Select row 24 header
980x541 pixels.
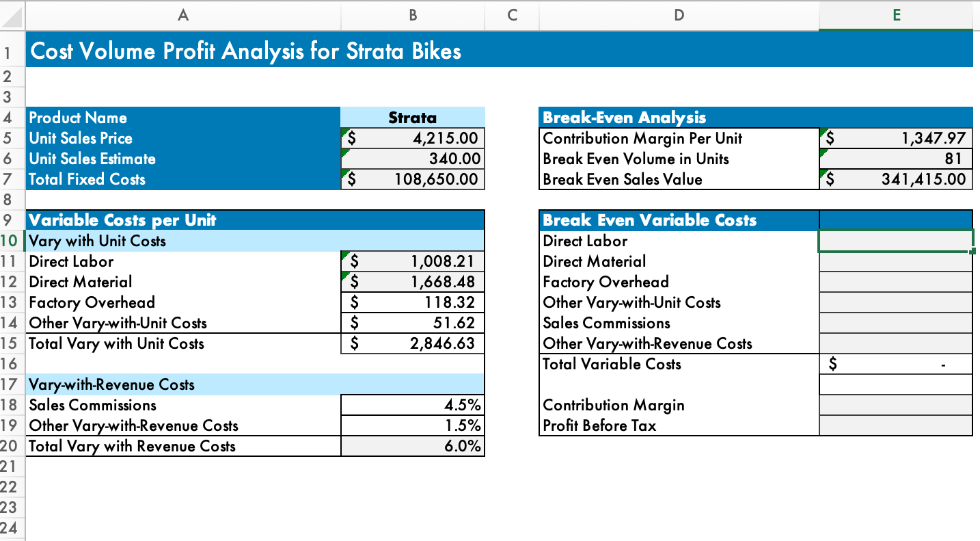pos(12,528)
